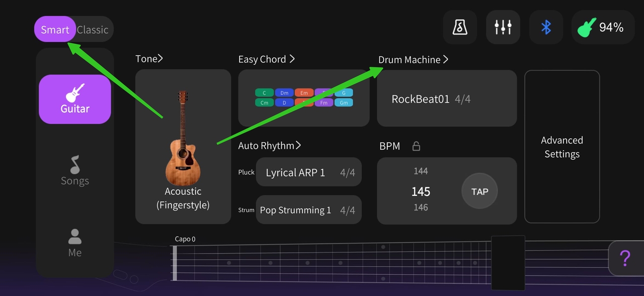Select the Songs music note icon
644x296 pixels.
click(75, 164)
